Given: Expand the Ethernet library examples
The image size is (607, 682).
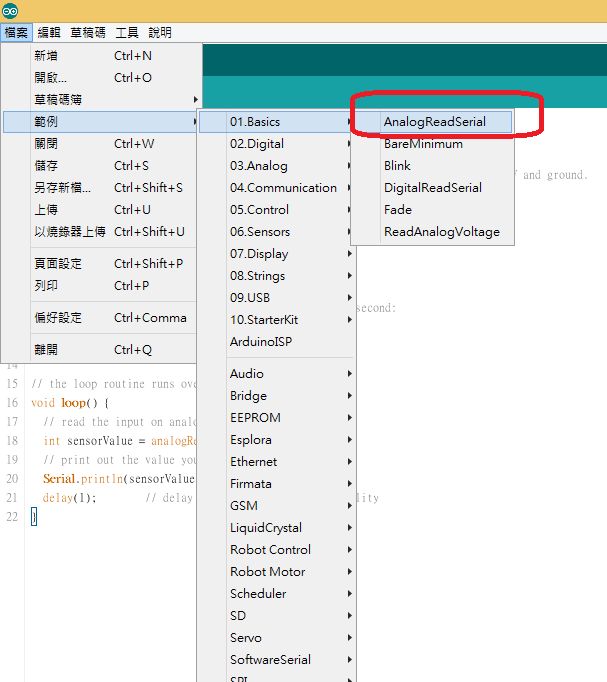Looking at the screenshot, I should [277, 462].
